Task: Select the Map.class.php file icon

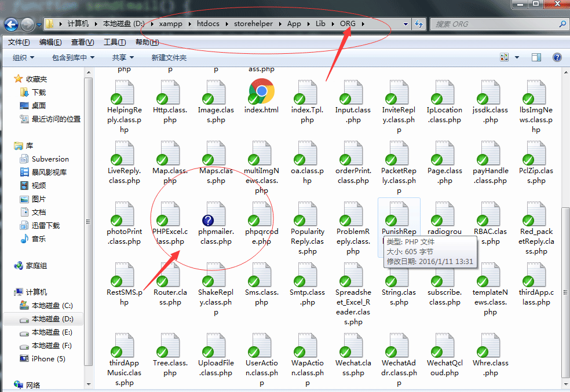Action: [170, 153]
